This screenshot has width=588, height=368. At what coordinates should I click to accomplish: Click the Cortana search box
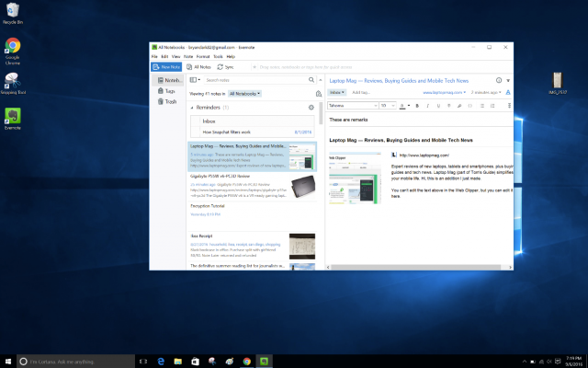click(x=76, y=362)
